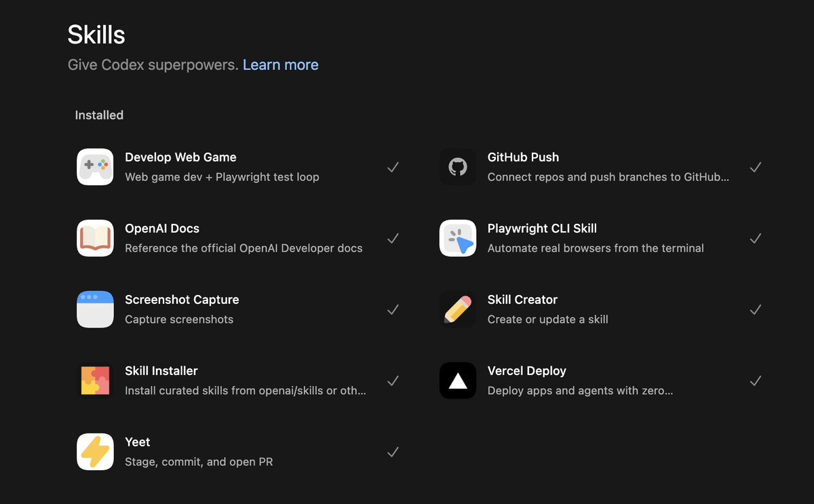Click the Yeet lightning bolt icon

[x=95, y=452]
